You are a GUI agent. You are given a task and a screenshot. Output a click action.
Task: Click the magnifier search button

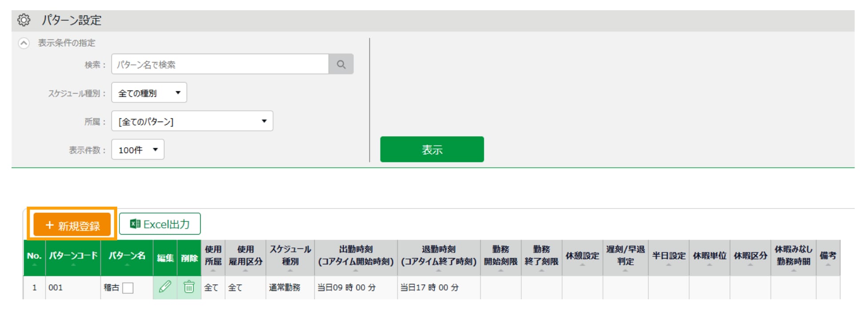pos(341,64)
